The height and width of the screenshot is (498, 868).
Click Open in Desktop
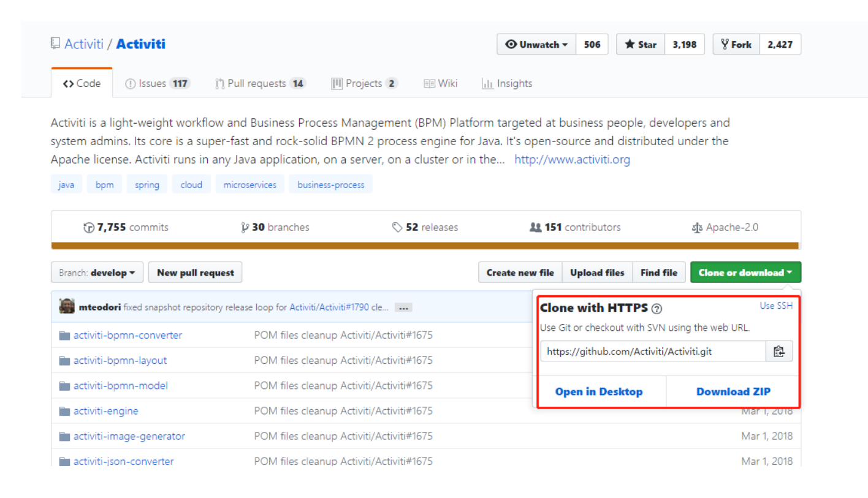(x=599, y=391)
